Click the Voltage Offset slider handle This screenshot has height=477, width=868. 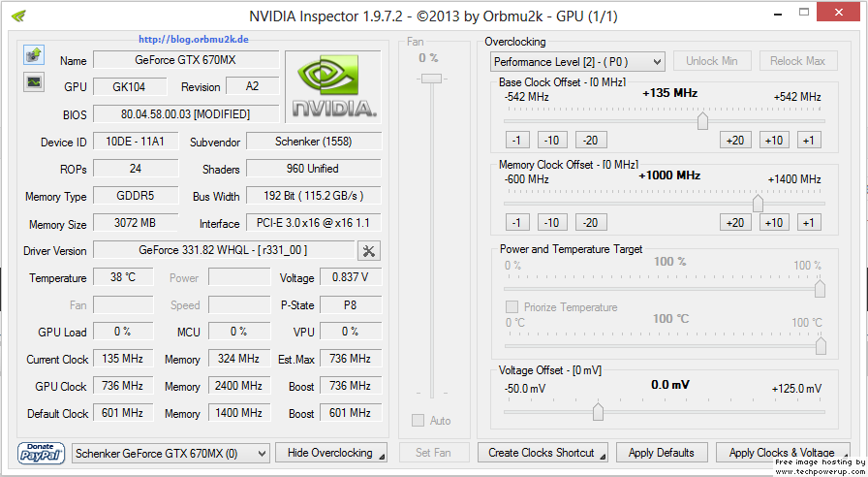coord(598,412)
